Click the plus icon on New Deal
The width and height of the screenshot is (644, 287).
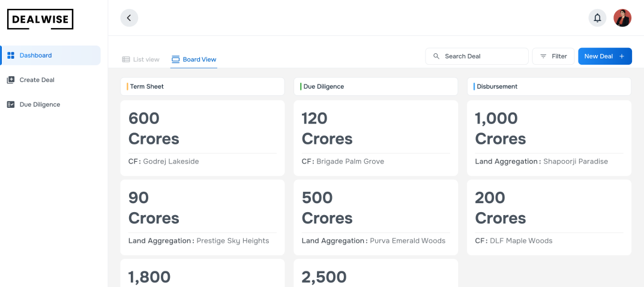pos(622,56)
